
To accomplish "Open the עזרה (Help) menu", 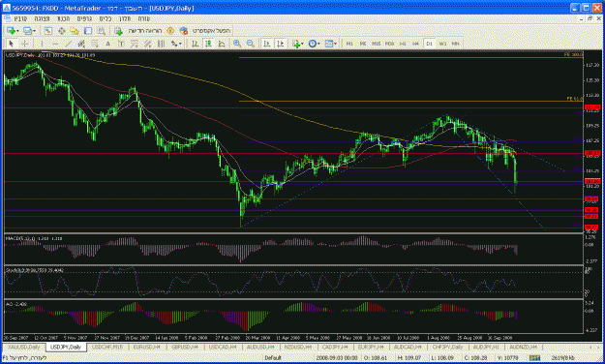I will click(x=144, y=19).
